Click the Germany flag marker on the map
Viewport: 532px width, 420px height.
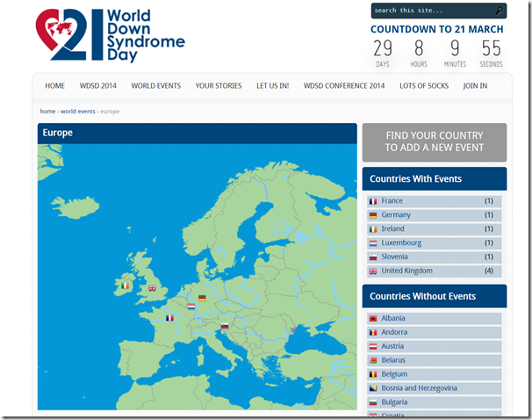coord(202,298)
